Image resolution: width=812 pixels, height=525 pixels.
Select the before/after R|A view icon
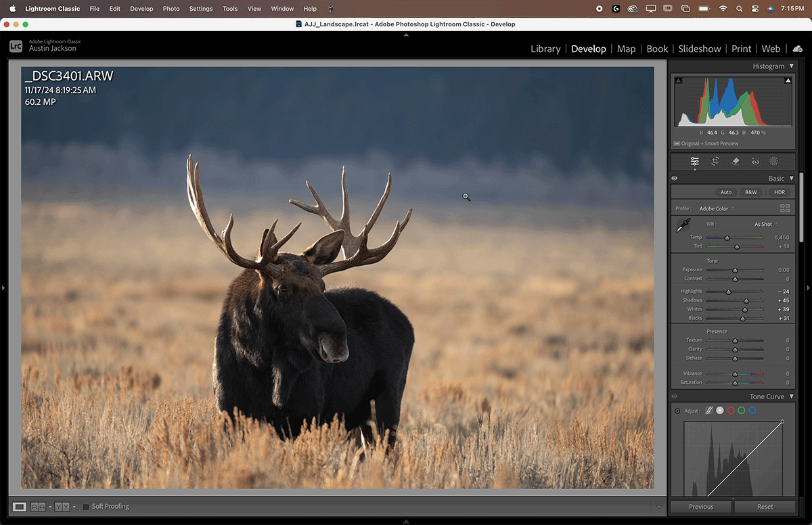point(38,507)
